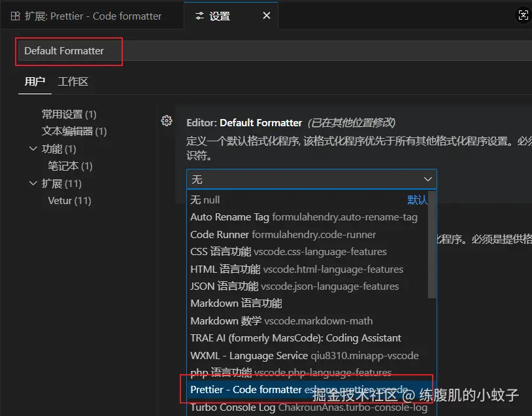
Task: Open 文本编辑器 (1) category
Action: (x=74, y=131)
